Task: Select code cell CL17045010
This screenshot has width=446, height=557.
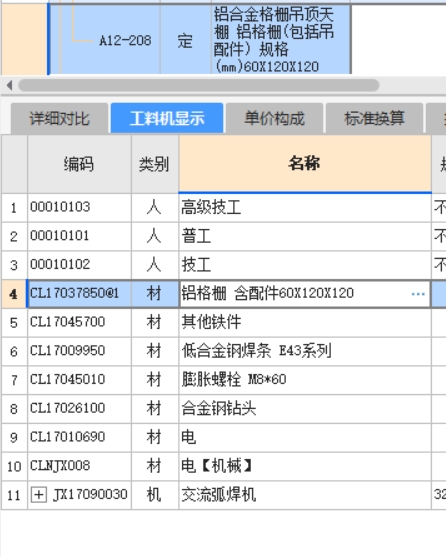Action: click(79, 380)
